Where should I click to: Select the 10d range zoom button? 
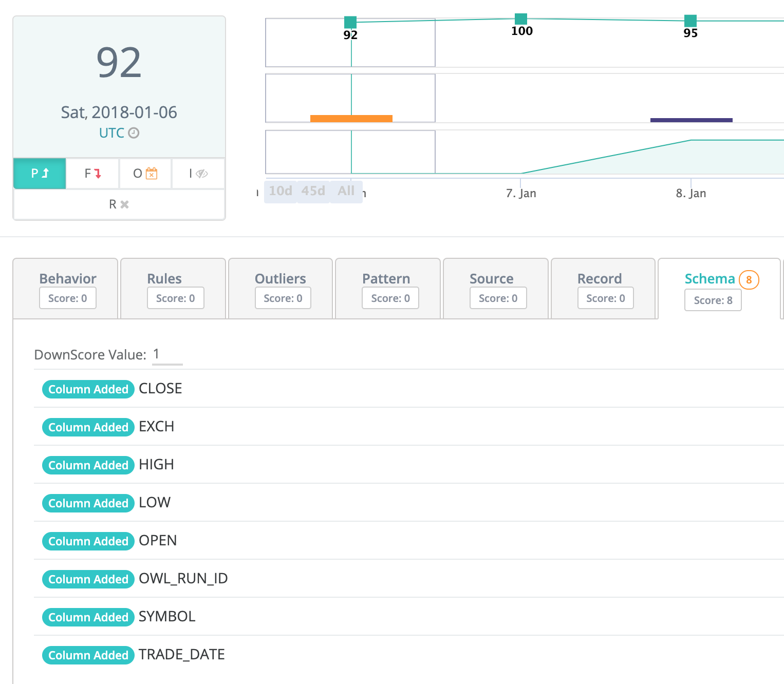(281, 191)
